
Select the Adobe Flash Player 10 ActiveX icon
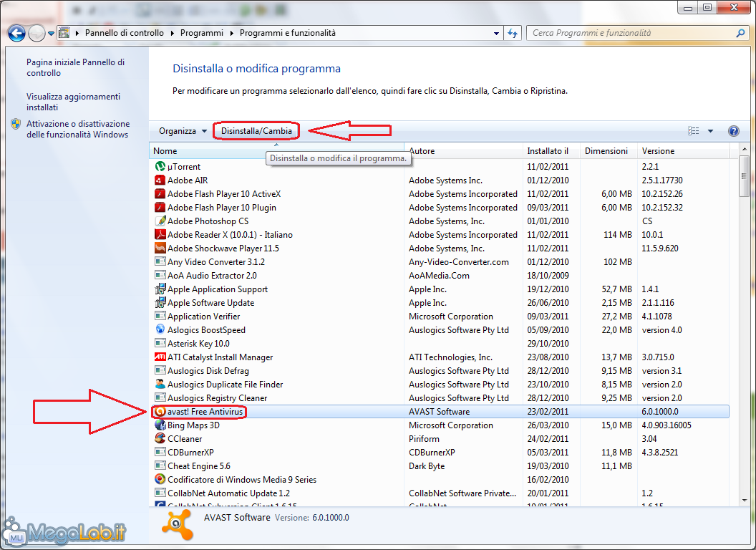pos(160,193)
